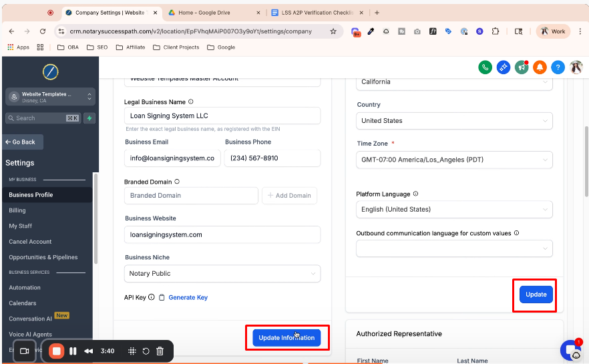
Task: Click the info icon next to API Key
Action: click(x=152, y=297)
